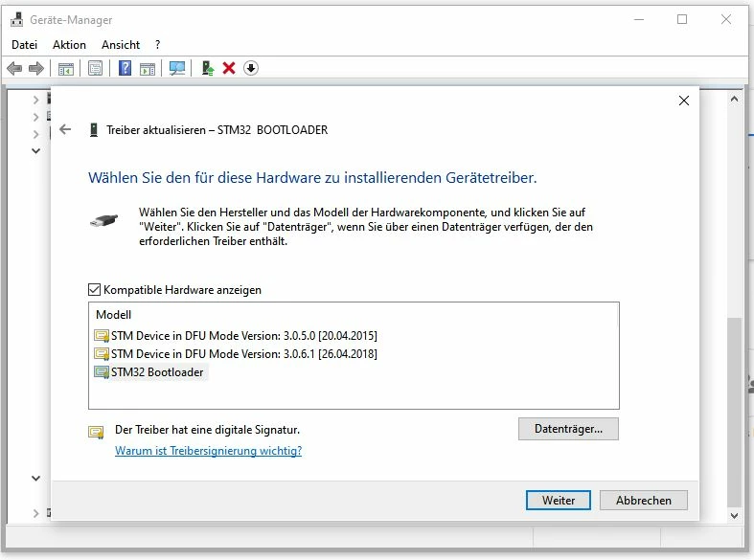Viewport: 754px width, 560px height.
Task: Expand the first collapsed tree node in Geräte-Manager
Action: 35,100
